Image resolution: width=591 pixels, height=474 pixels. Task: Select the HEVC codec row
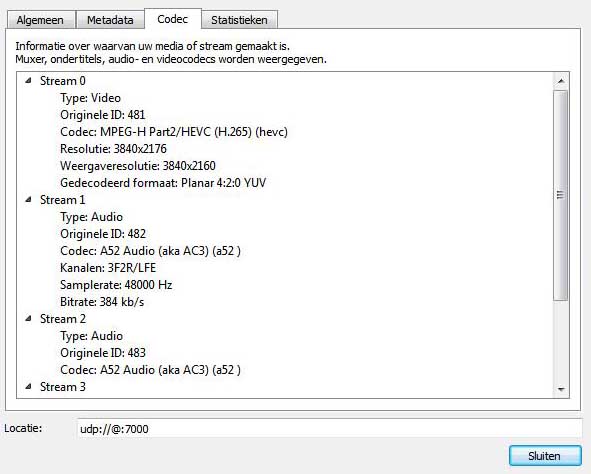tap(174, 132)
